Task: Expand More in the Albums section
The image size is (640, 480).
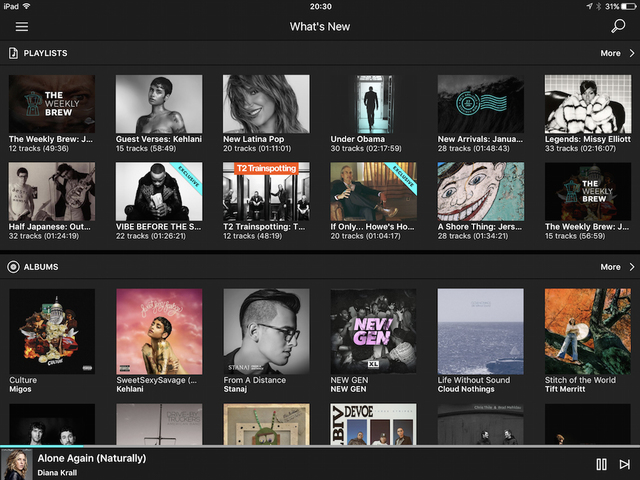Action: coord(615,267)
